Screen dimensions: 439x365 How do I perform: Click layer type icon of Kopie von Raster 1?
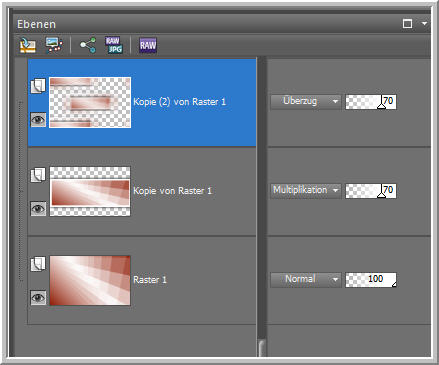pos(38,175)
